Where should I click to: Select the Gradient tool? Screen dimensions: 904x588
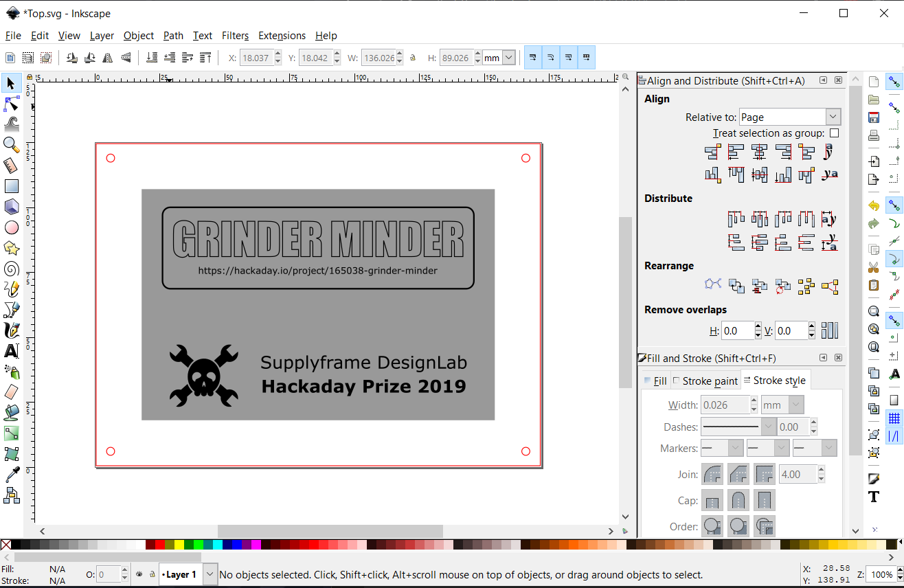(x=11, y=433)
